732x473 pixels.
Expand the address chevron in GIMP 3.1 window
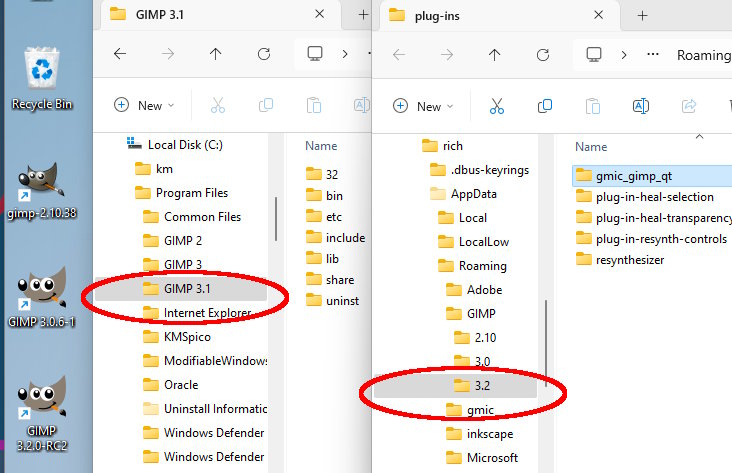345,54
